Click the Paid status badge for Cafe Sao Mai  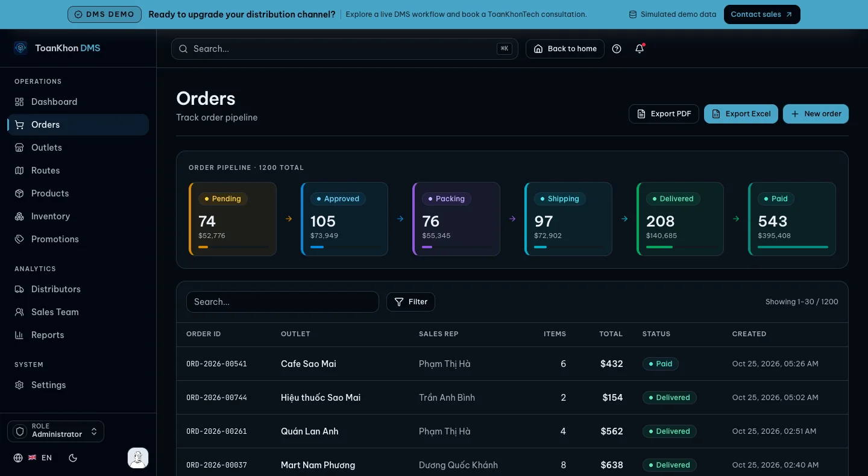click(x=661, y=364)
